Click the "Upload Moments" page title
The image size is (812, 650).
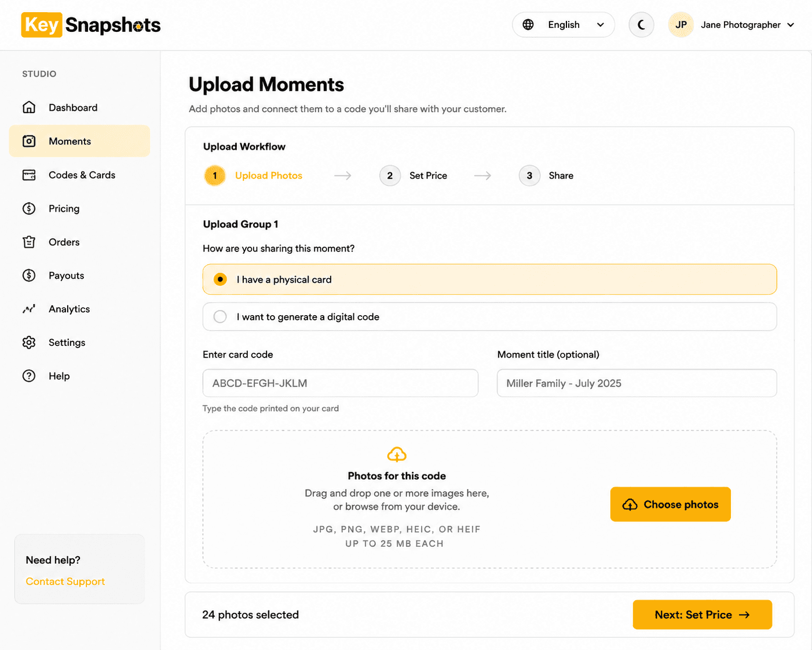[x=266, y=85]
